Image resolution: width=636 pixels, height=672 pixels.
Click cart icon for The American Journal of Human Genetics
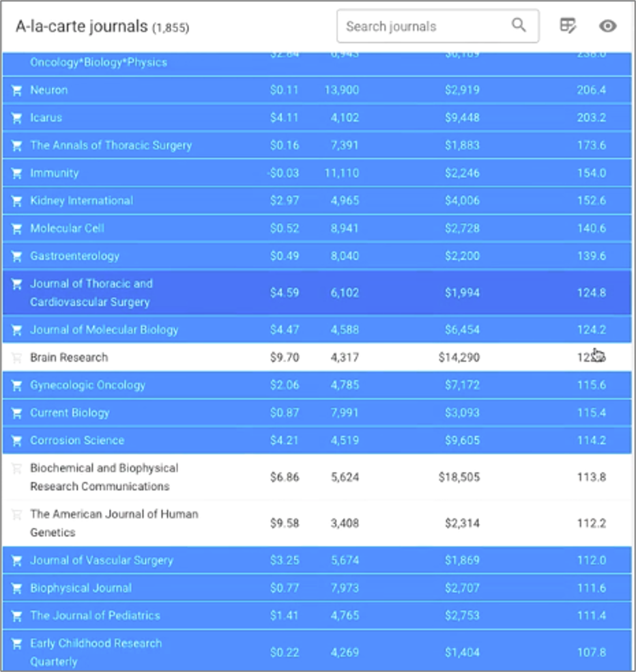click(x=16, y=514)
